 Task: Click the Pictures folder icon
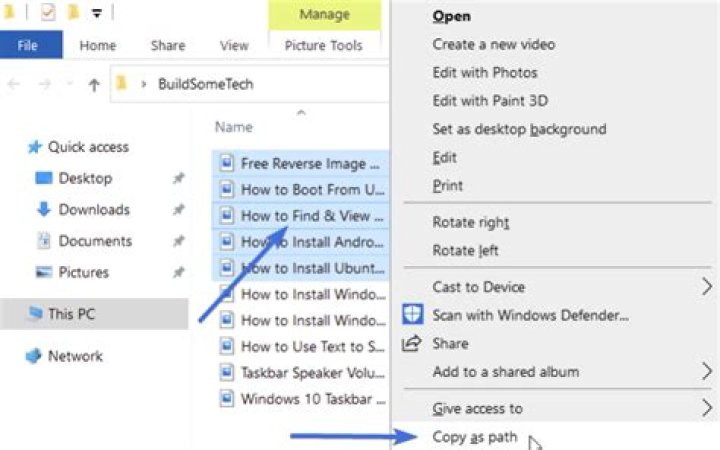click(x=44, y=272)
